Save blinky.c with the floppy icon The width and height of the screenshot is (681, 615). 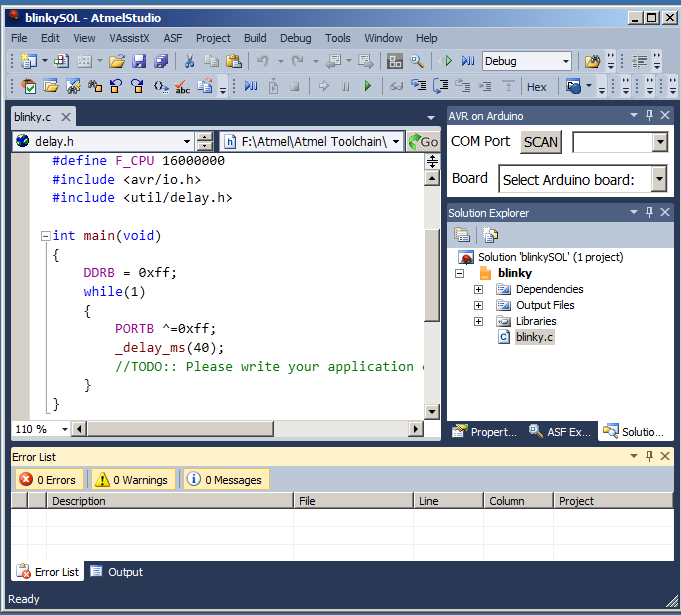[x=139, y=61]
